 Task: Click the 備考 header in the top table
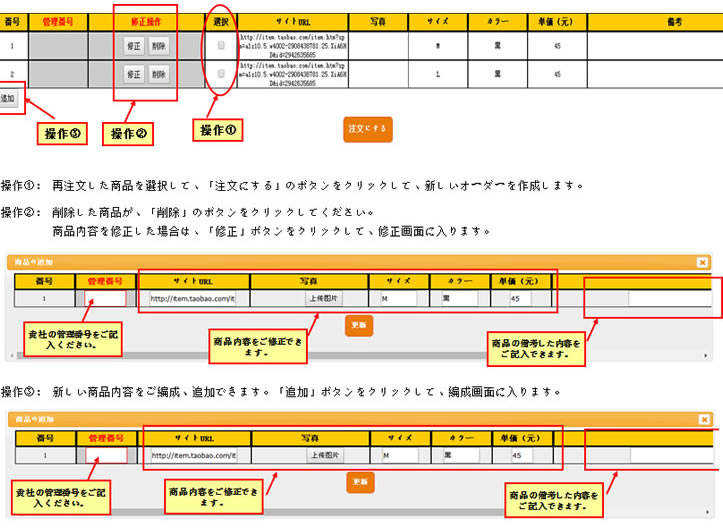(x=675, y=22)
